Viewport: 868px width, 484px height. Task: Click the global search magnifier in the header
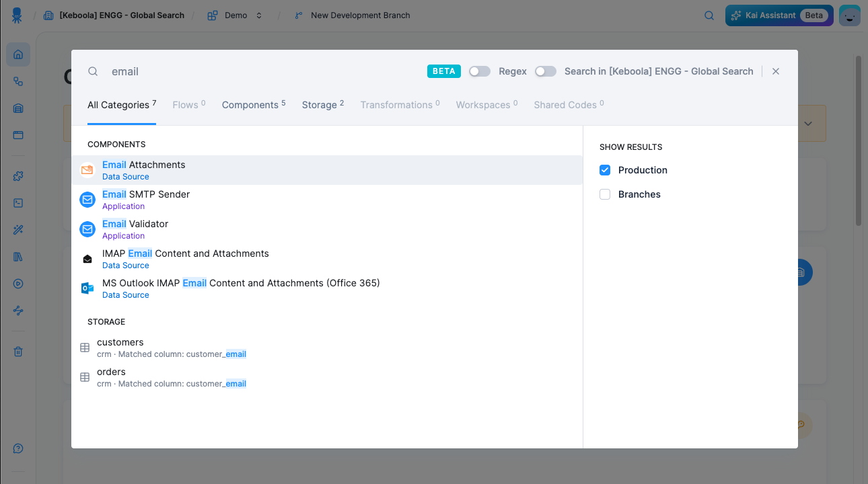point(709,15)
